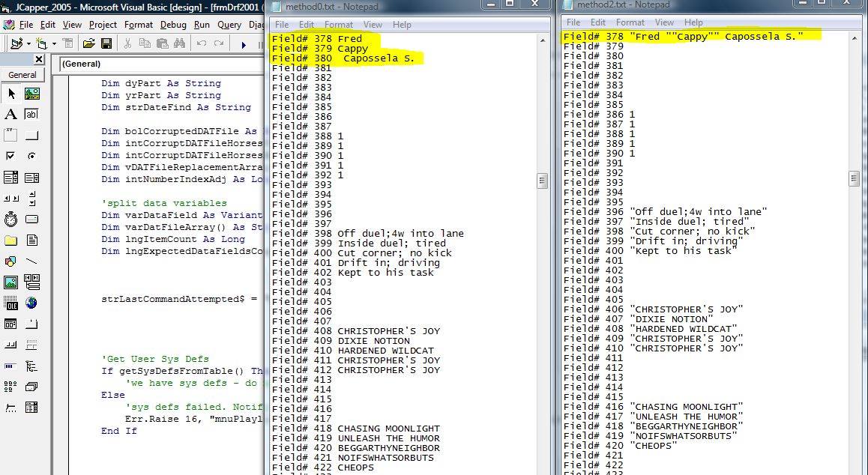This screenshot has width=868, height=475.
Task: Open the Project menu in Visual Basic
Action: tap(103, 25)
